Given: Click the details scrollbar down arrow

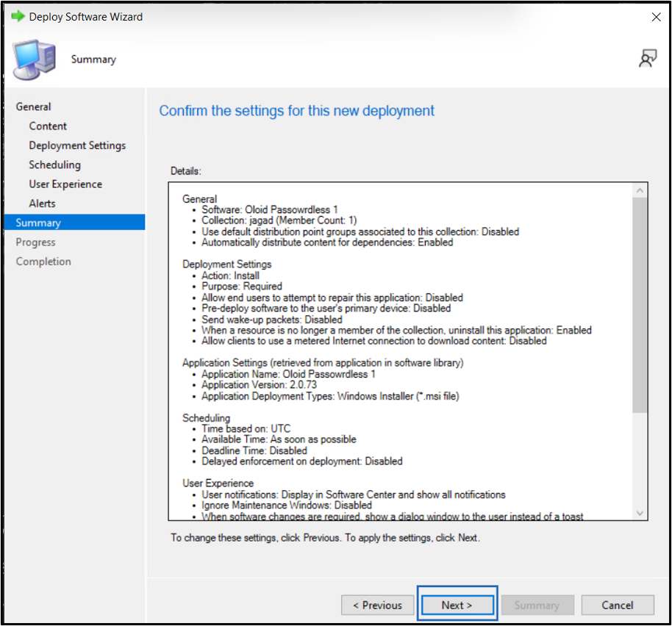Looking at the screenshot, I should click(640, 513).
